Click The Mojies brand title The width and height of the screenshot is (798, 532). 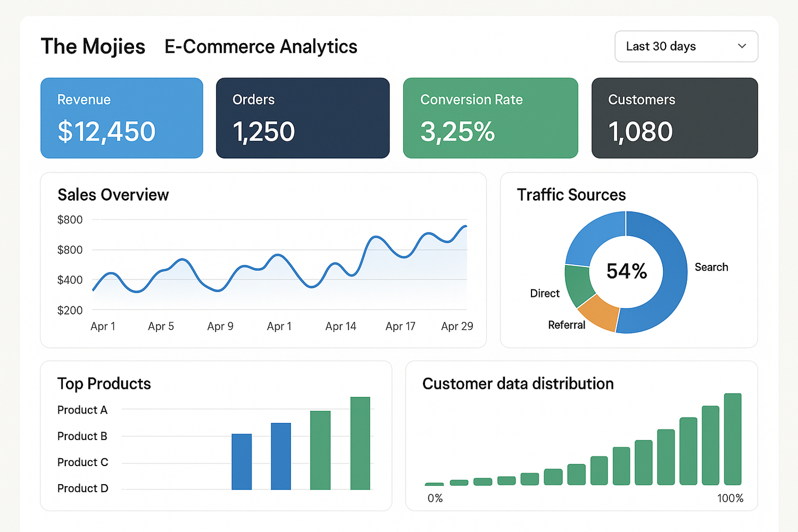point(93,47)
